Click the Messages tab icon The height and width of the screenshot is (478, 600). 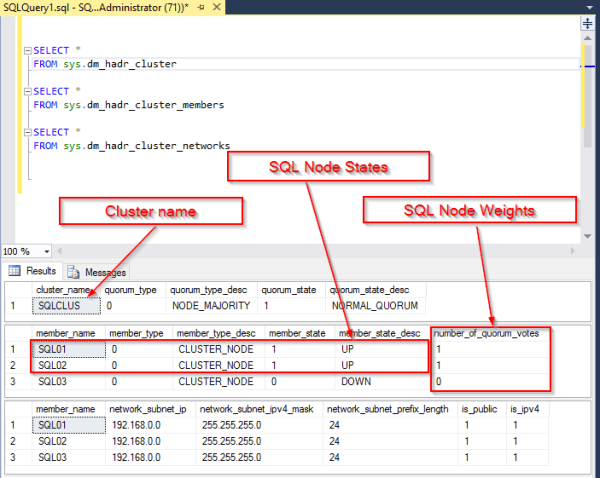(74, 272)
